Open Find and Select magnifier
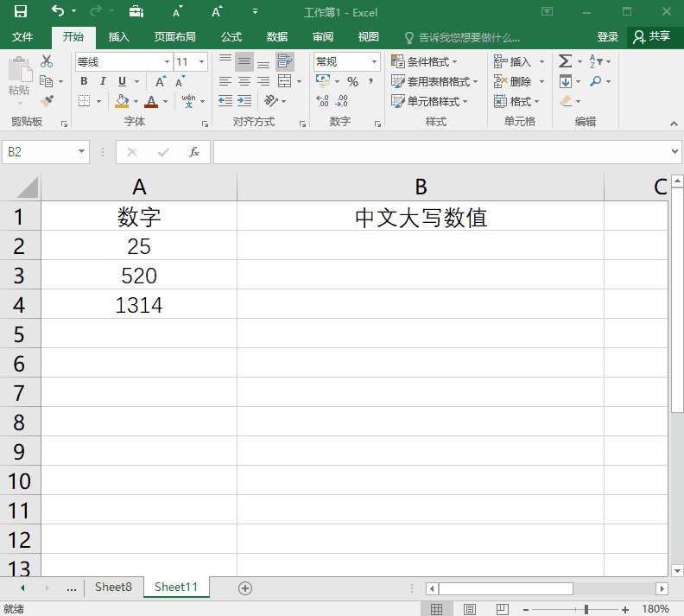684x616 pixels. coord(595,81)
